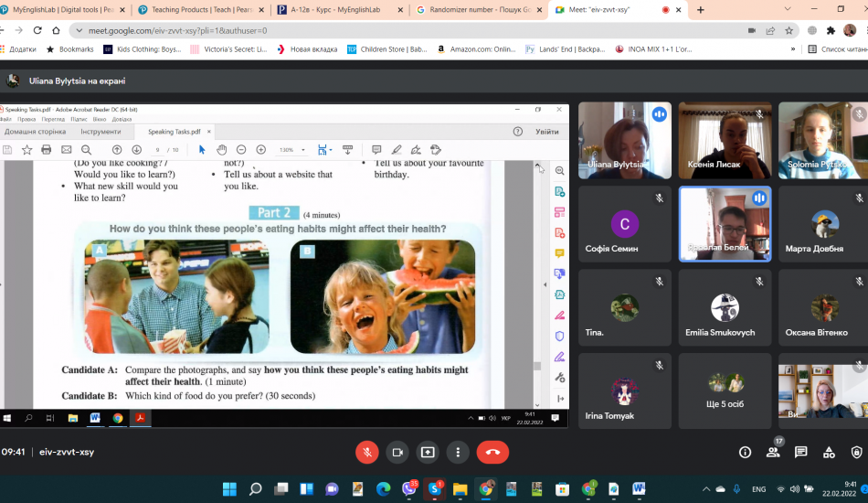The height and width of the screenshot is (503, 868).
Task: Reload the Meet page
Action: coord(56,30)
